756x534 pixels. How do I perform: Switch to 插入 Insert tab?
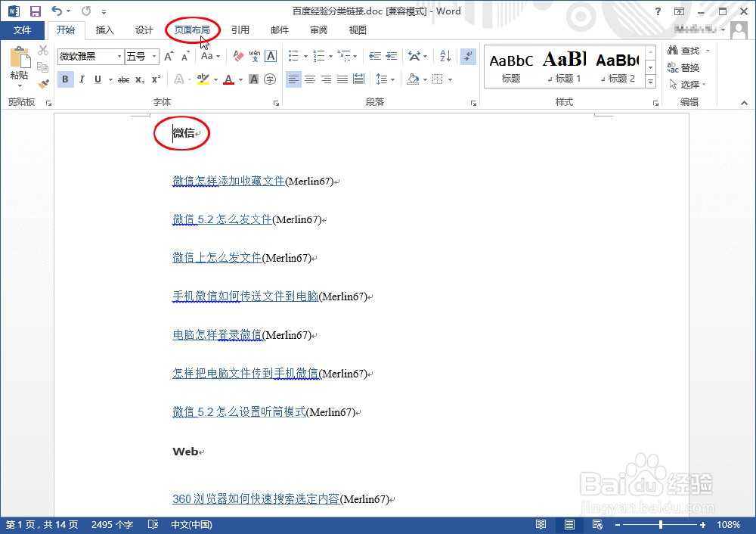point(104,30)
